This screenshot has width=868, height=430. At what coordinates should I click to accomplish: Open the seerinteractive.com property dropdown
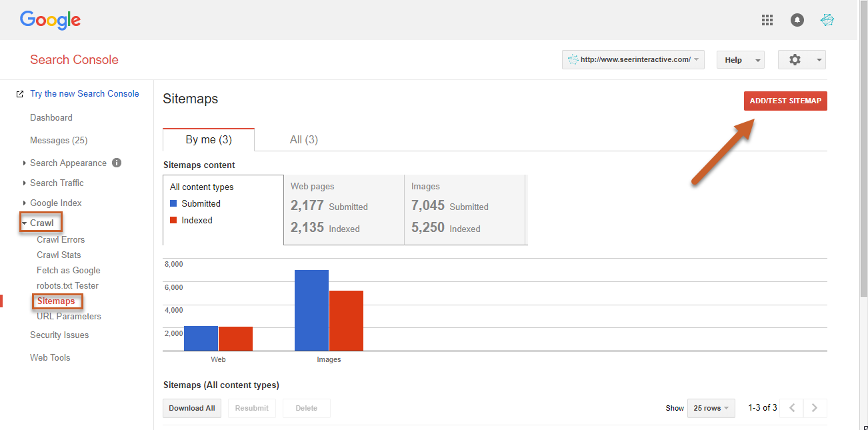(x=633, y=60)
